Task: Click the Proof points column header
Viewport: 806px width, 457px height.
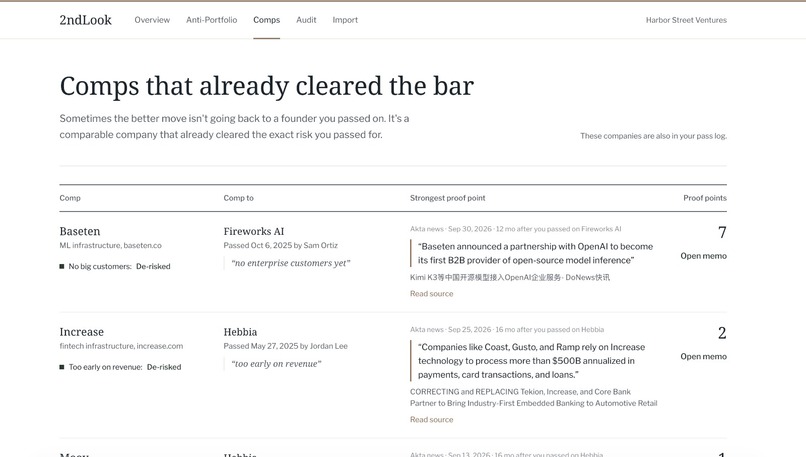Action: (x=705, y=198)
